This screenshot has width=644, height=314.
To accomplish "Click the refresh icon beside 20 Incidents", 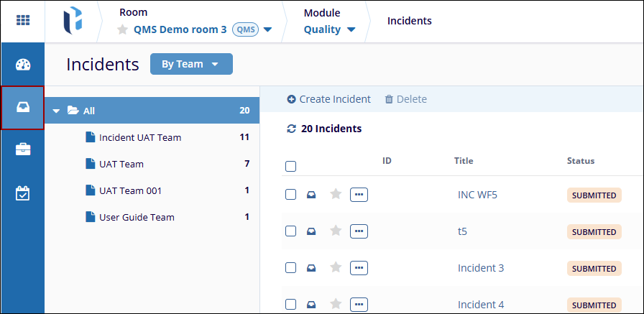I will tap(291, 129).
